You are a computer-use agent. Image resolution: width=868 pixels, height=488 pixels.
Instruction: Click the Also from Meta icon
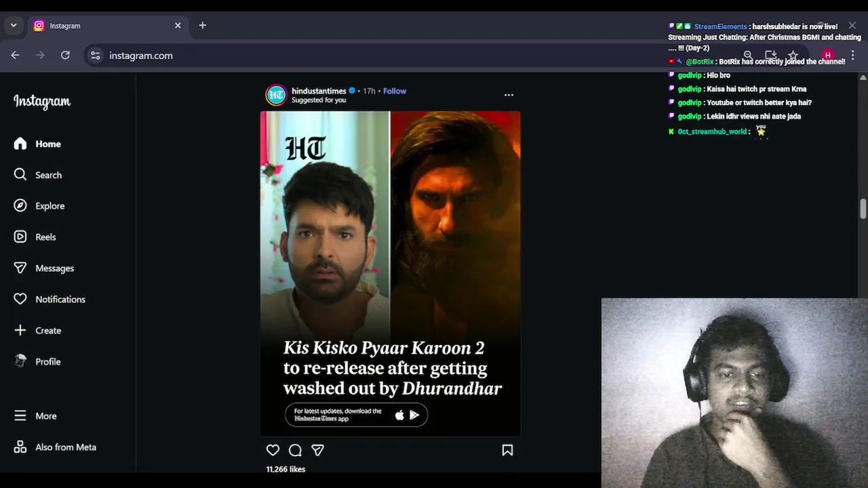[x=20, y=447]
